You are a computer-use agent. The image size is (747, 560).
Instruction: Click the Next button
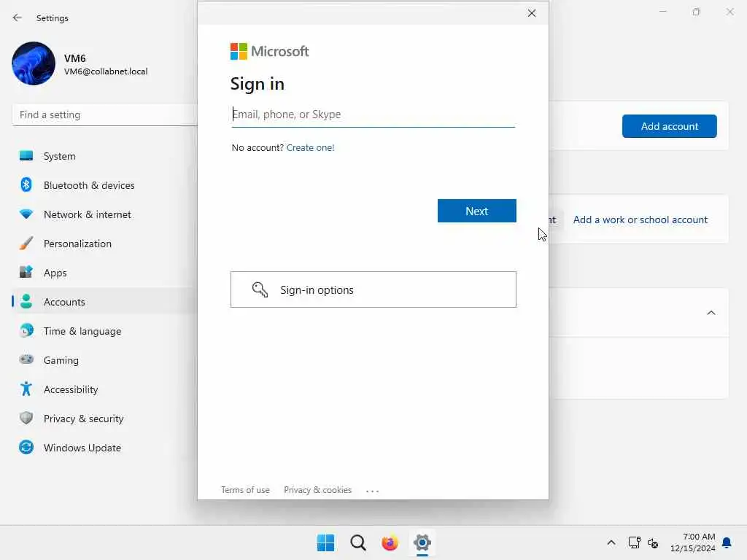pyautogui.click(x=476, y=211)
